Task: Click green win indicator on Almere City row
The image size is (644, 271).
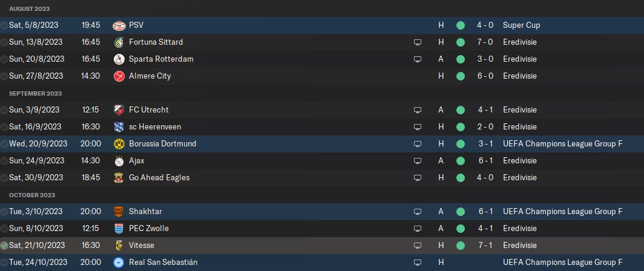Action: click(461, 76)
